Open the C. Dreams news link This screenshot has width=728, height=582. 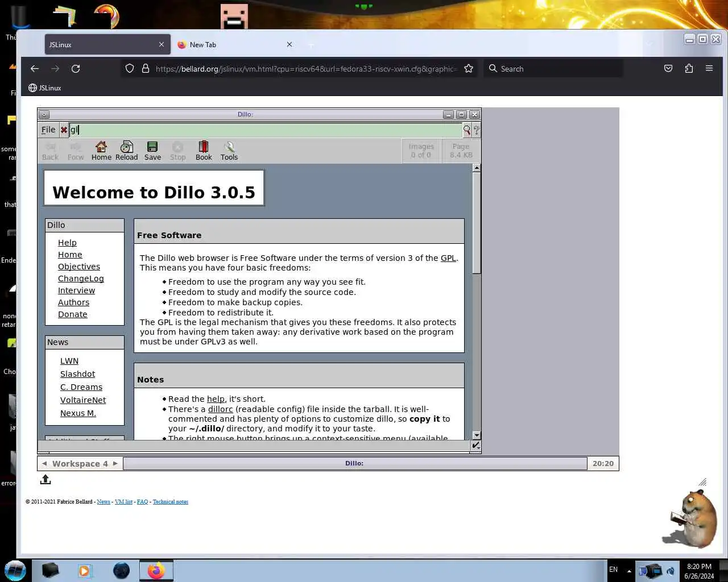click(x=81, y=387)
